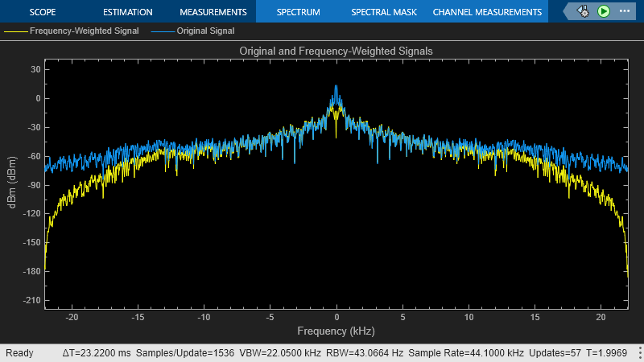Select the Measurements tab
The height and width of the screenshot is (362, 644).
point(213,12)
